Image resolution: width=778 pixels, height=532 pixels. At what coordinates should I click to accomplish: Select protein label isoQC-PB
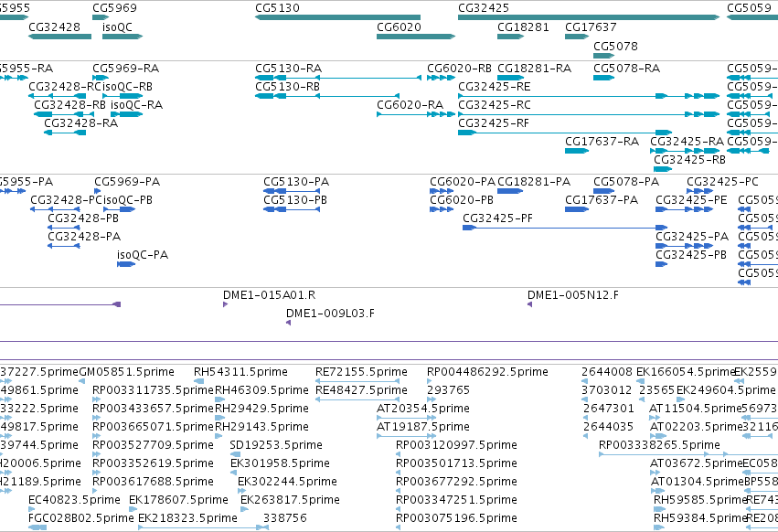pos(127,200)
